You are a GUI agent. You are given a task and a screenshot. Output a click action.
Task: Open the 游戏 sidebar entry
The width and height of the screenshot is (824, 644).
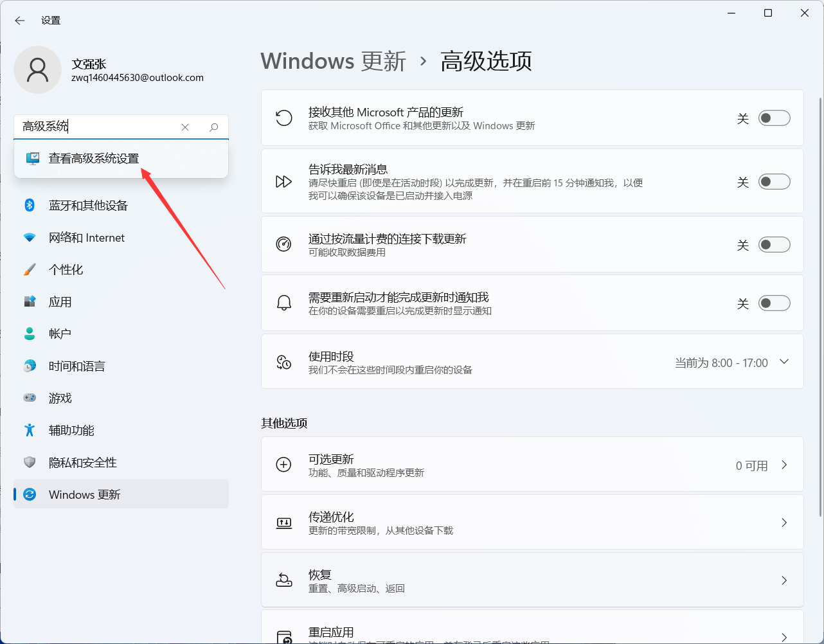click(121, 398)
